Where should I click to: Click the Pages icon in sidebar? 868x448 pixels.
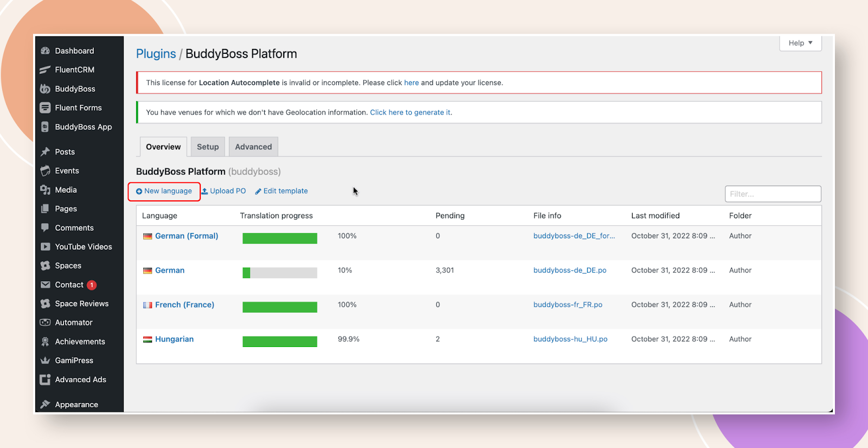[46, 209]
